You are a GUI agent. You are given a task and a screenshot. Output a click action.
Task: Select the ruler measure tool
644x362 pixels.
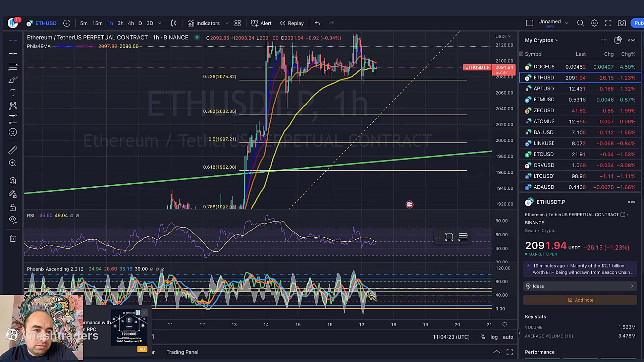pos(13,150)
